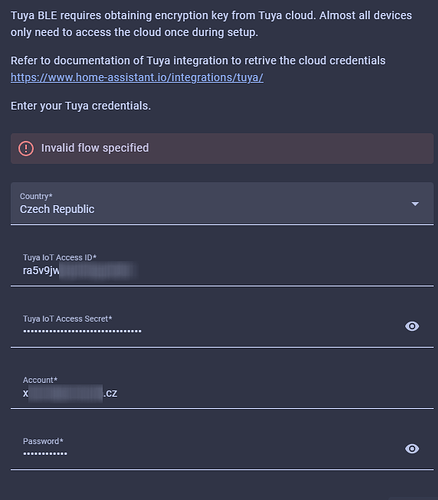Click the 'Account*' field label
This screenshot has height=500, width=438.
[40, 380]
